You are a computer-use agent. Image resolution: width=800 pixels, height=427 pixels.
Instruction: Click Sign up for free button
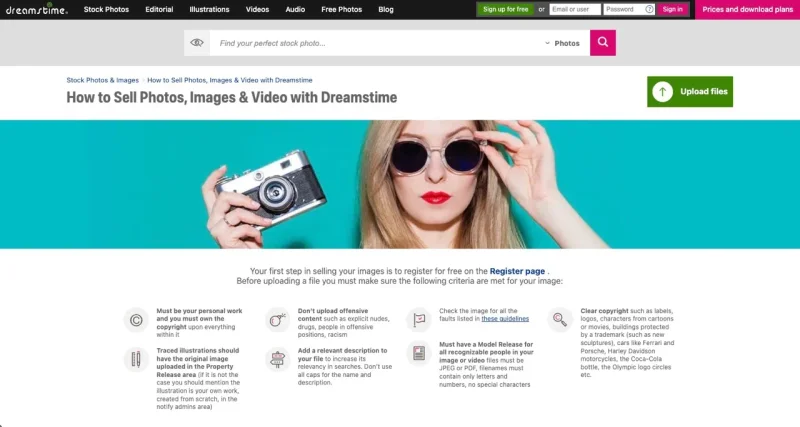pos(505,9)
